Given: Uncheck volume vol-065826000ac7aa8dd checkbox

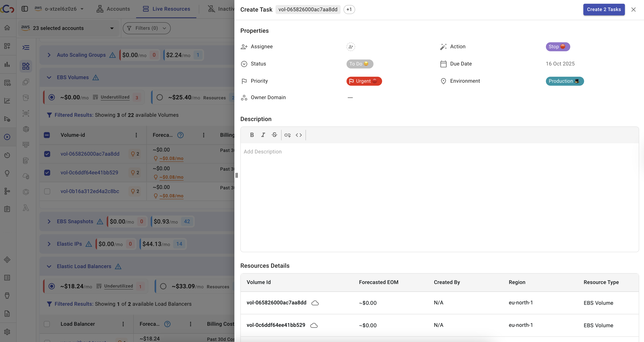Looking at the screenshot, I should (x=47, y=154).
